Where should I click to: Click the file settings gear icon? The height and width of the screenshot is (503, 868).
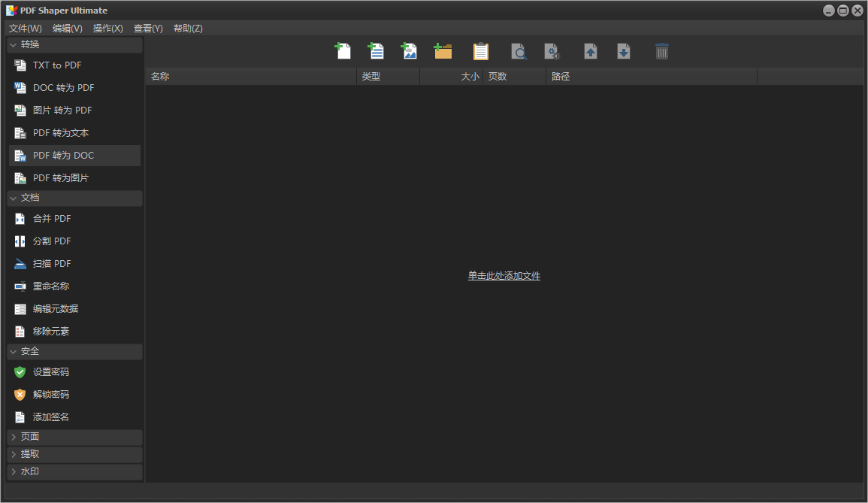(552, 52)
